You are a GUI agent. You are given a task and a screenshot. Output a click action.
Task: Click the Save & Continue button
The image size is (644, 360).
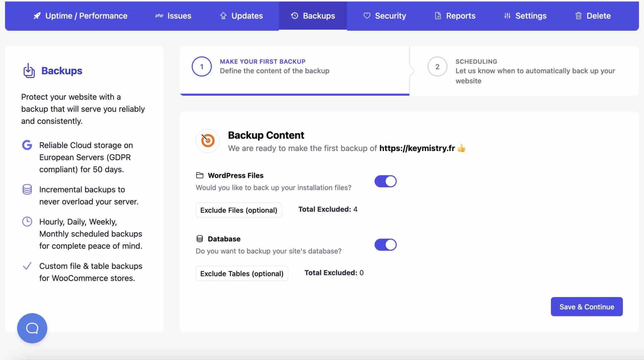coord(586,307)
